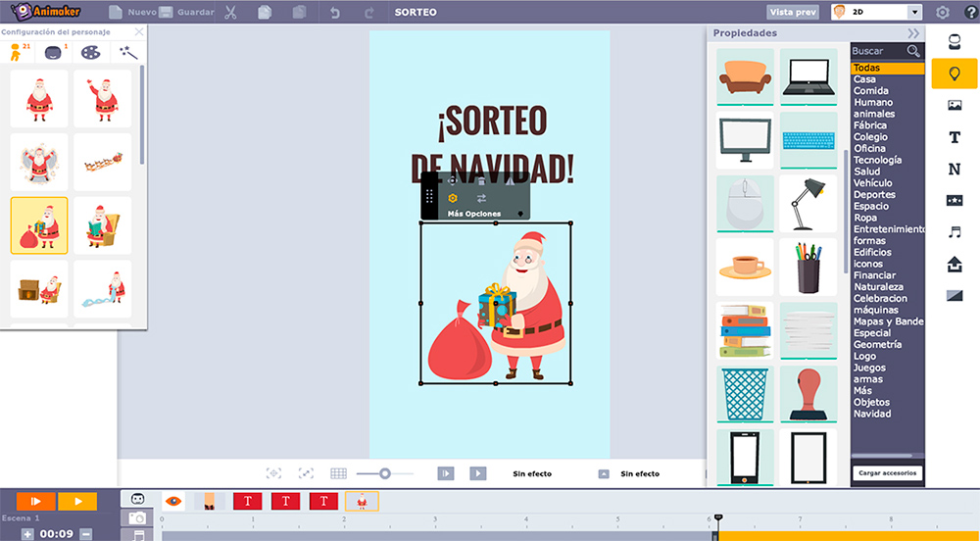
Task: Open the help question mark icon
Action: (970, 12)
